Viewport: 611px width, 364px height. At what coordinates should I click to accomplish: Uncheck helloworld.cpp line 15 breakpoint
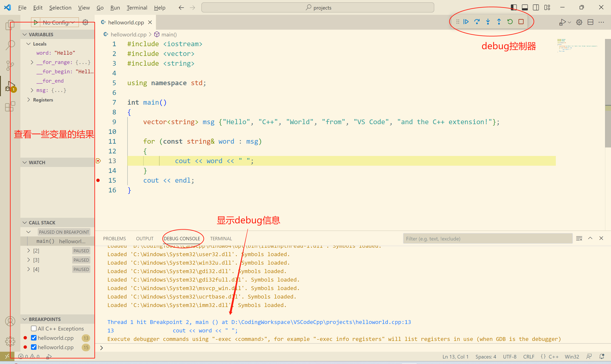coord(34,347)
